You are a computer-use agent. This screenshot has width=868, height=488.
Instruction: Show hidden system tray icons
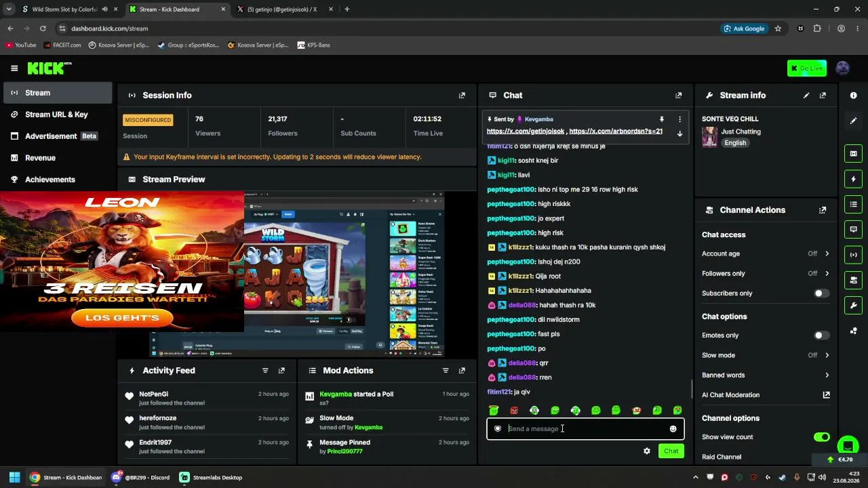695,477
